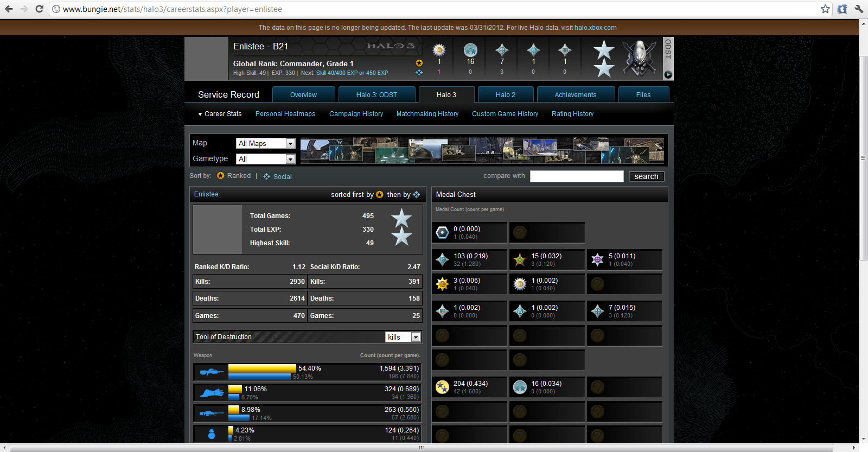Screen dimensions: 868x452
Task: Click the Global Rank: Commander, Grade 1 text
Action: point(293,63)
